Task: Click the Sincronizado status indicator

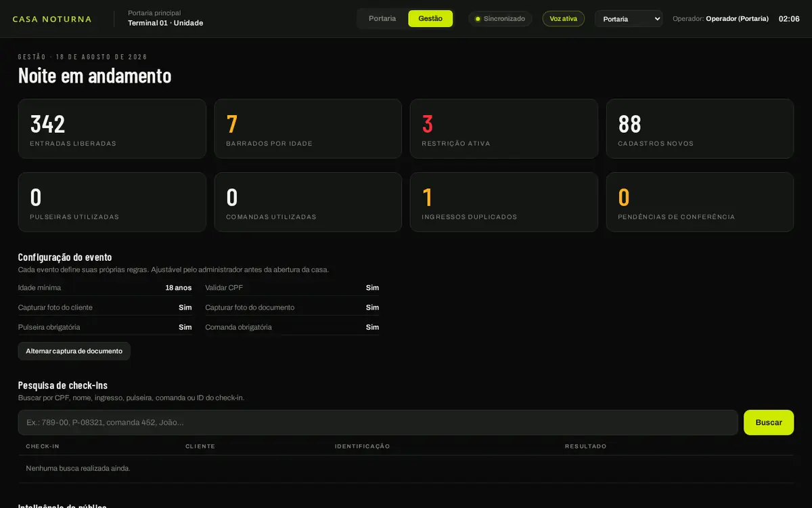Action: (x=500, y=19)
